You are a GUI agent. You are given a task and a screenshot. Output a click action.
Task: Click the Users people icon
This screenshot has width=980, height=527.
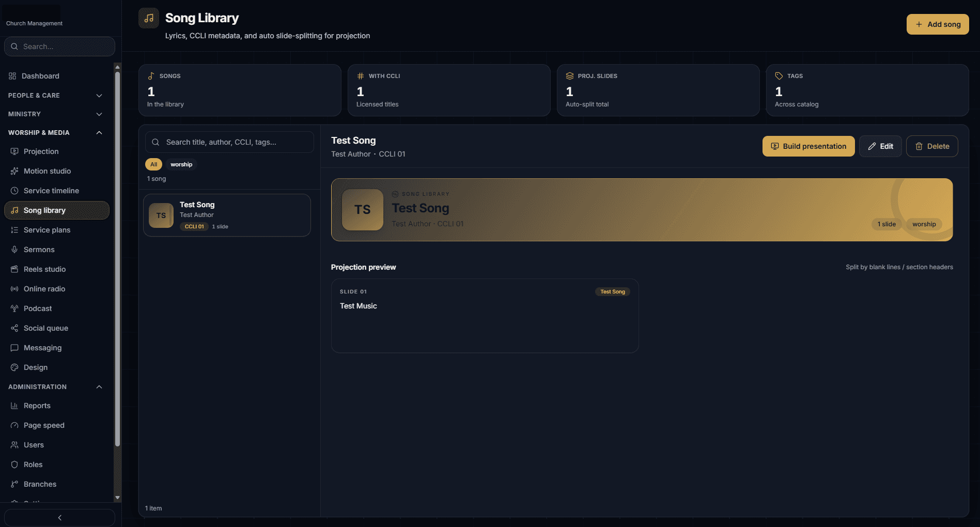(x=14, y=445)
